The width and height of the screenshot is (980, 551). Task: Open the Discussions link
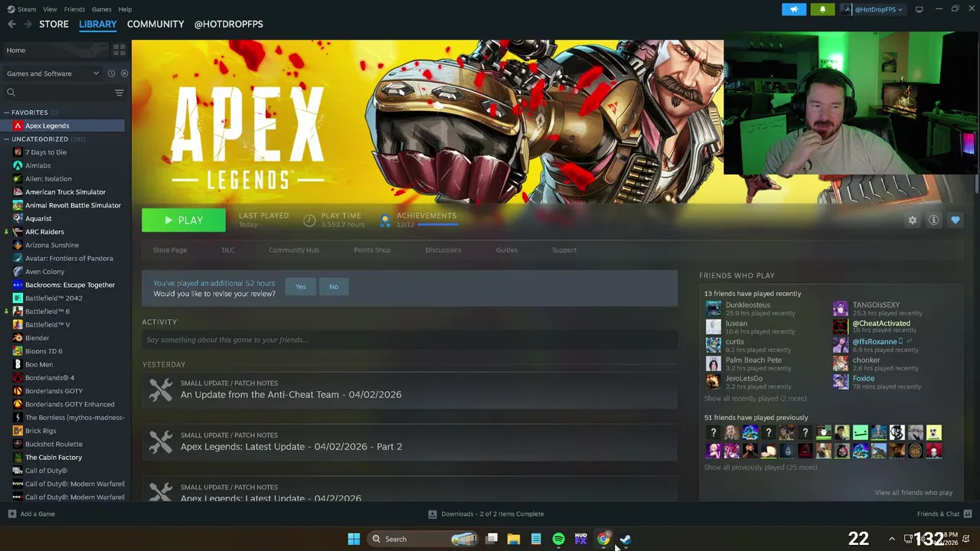(443, 250)
